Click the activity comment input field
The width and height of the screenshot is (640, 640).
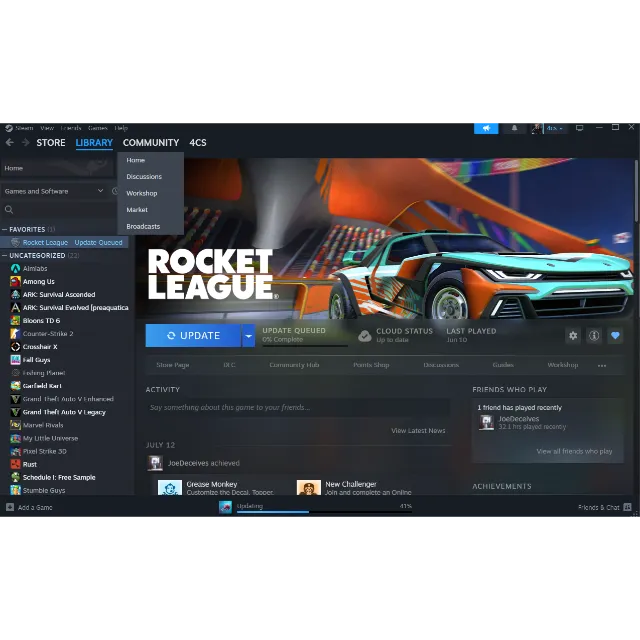click(x=298, y=407)
